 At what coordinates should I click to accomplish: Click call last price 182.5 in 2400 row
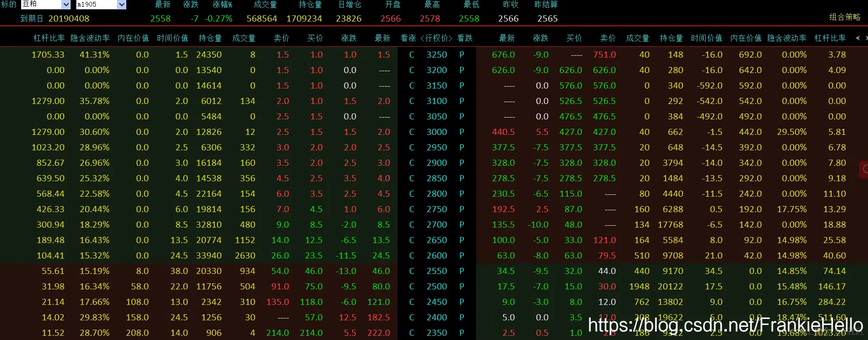[379, 318]
